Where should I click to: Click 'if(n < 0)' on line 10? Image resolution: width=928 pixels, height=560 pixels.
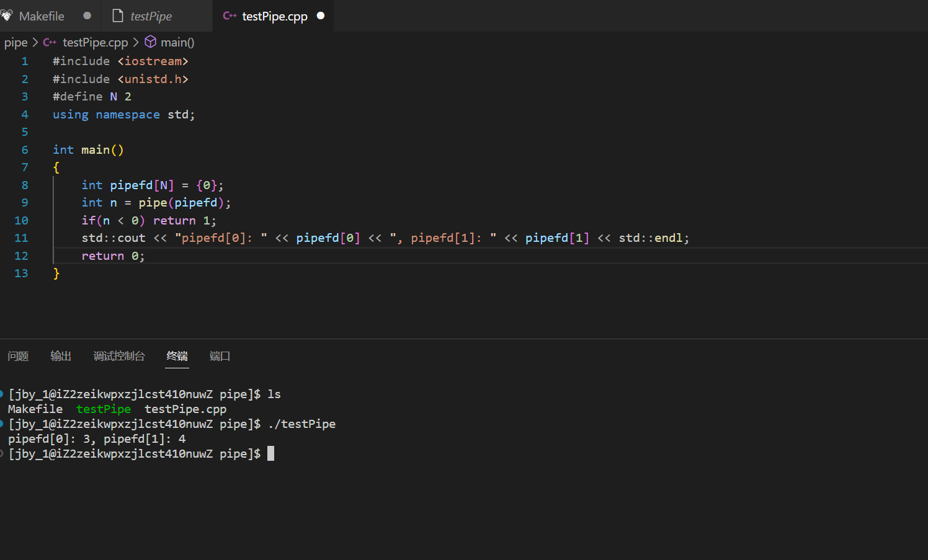tap(113, 221)
